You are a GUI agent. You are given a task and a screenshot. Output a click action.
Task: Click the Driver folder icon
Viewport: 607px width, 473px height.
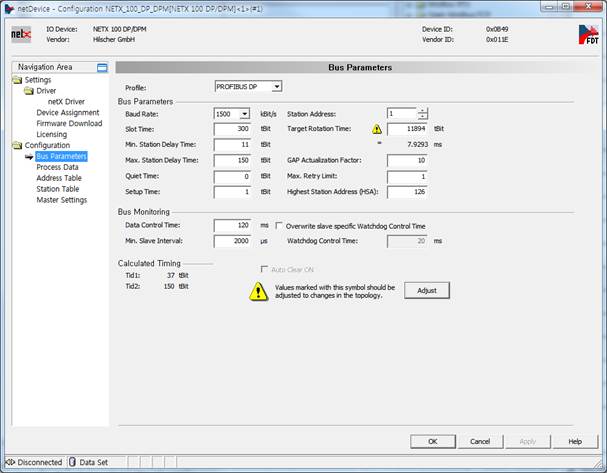[x=29, y=91]
